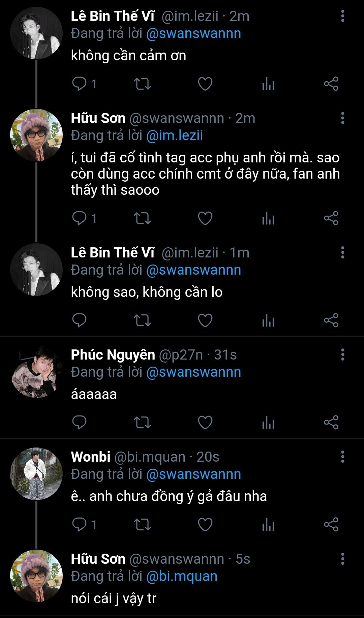The image size is (364, 618).
Task: Like Lê Bin Thế Vĩ's "không cần cảm ơn" reply
Action: pyautogui.click(x=205, y=84)
